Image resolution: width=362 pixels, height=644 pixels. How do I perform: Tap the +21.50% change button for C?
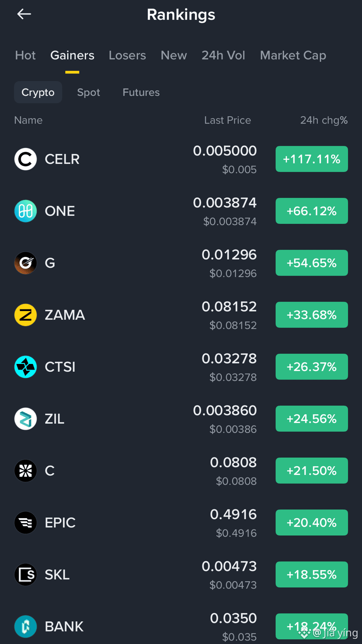(312, 471)
